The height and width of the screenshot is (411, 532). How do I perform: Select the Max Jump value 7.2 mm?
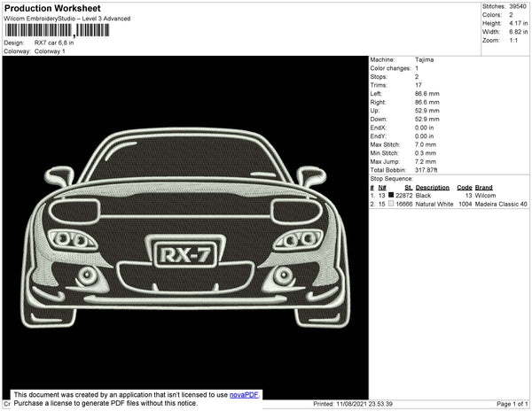(426, 161)
